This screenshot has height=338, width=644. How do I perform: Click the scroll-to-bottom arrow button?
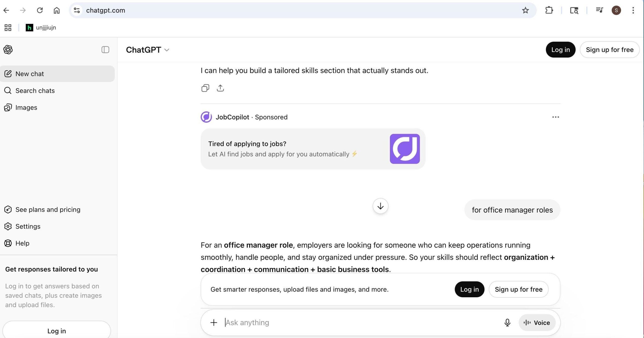click(x=380, y=206)
